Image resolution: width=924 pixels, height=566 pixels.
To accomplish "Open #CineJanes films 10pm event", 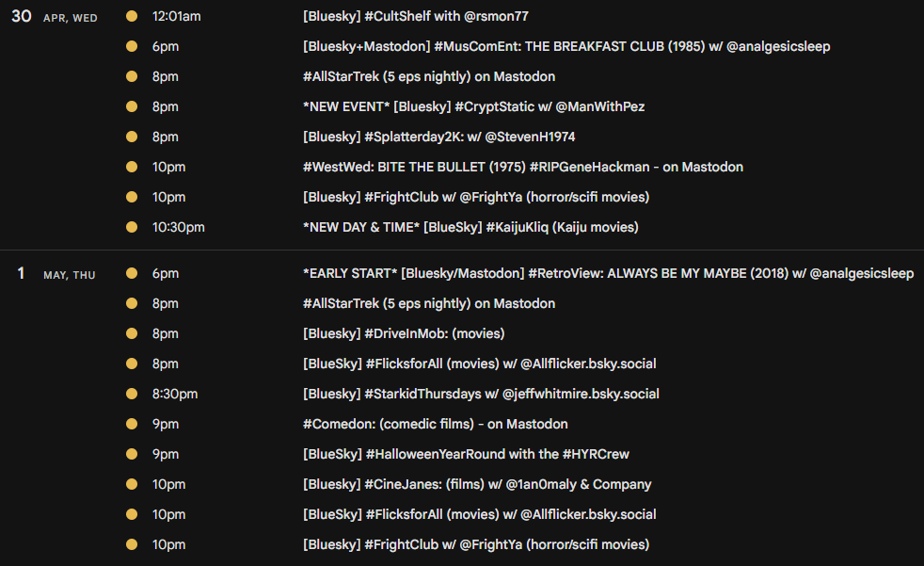I will coord(477,484).
